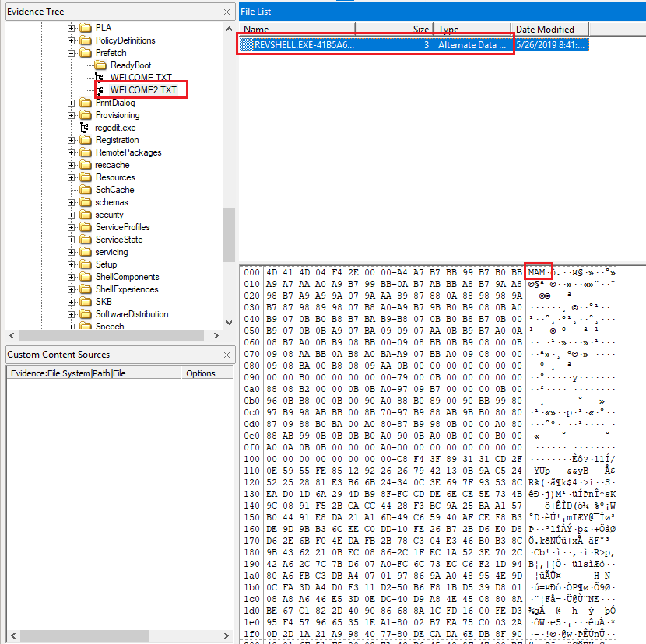Expand the SoftwareDistribution folder node

coord(72,314)
